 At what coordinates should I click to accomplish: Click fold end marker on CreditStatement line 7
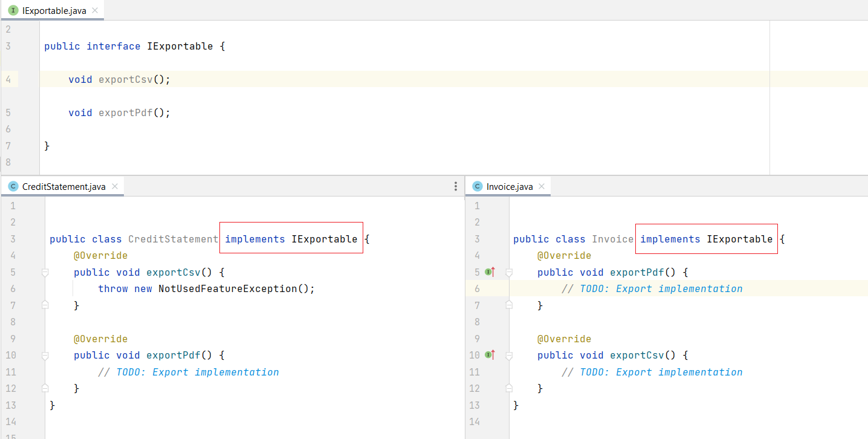(x=45, y=305)
